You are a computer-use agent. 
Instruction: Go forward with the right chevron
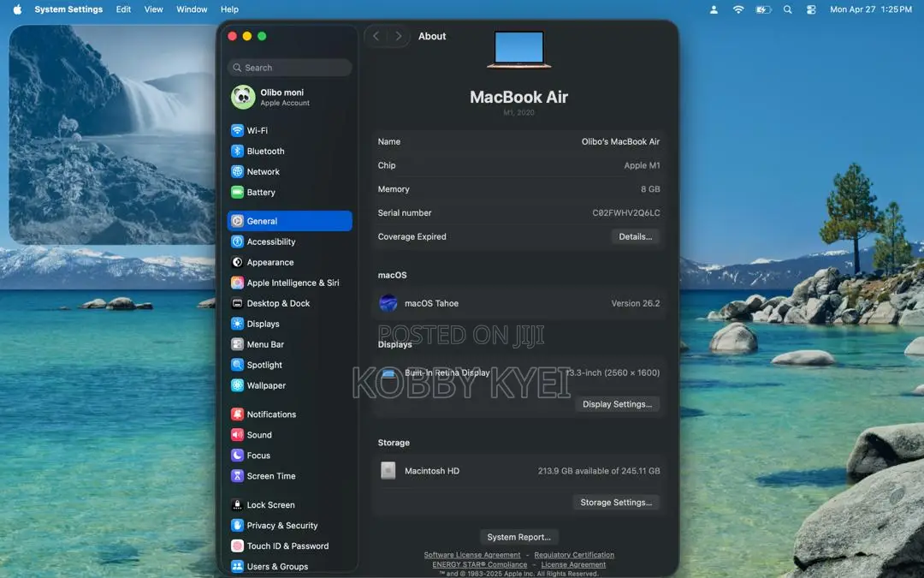[x=399, y=36]
